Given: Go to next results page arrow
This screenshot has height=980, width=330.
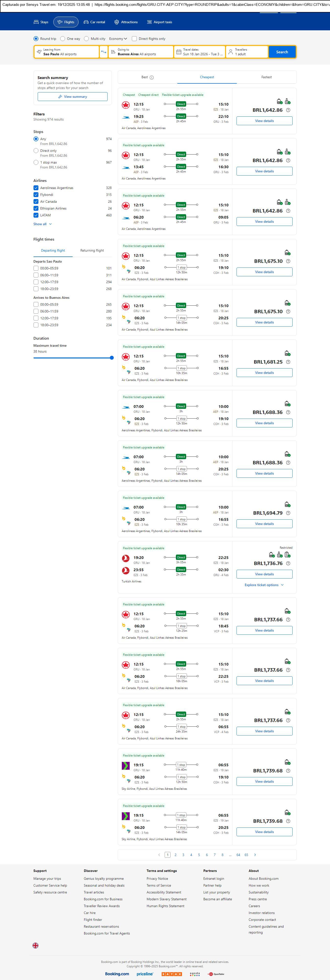Looking at the screenshot, I should [255, 855].
